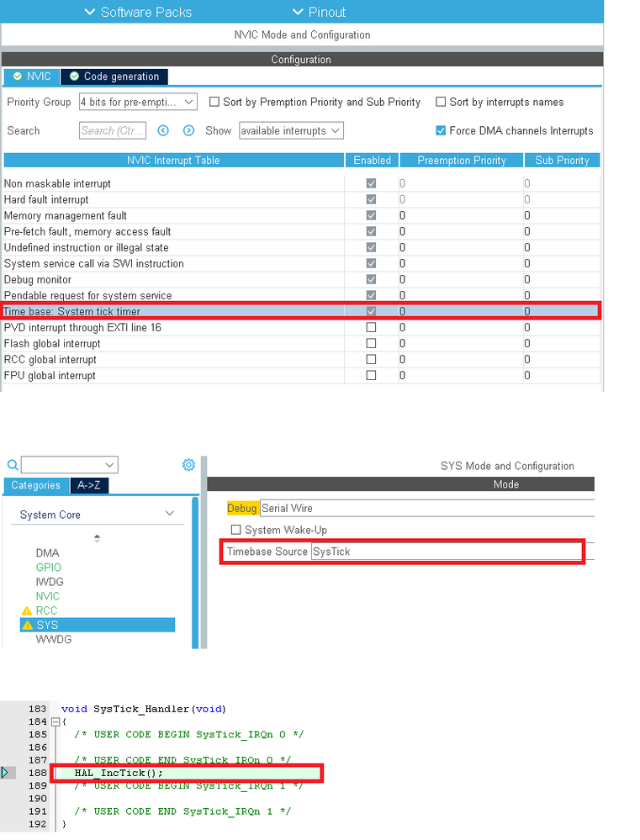Viewport: 640px width, 840px height.
Task: Select System service call via SWI instruction row
Action: (302, 263)
